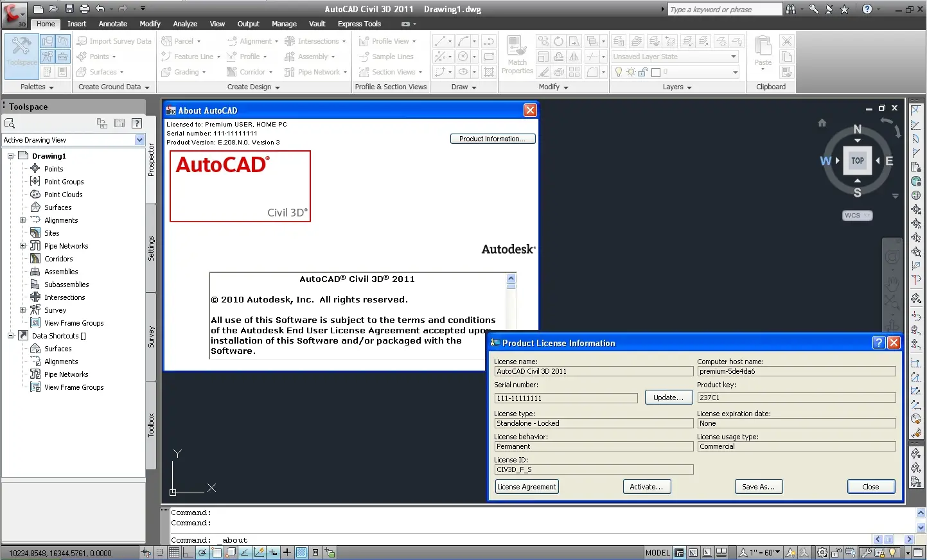Open the Toolbox tab of Toolspace
The height and width of the screenshot is (560, 927).
[x=151, y=425]
